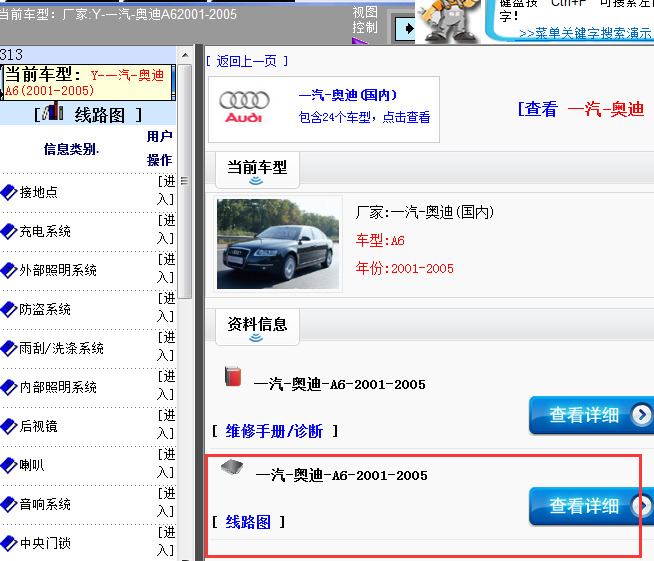Open the 进入 link for 充电系统
Viewport: 654px width, 561px height.
[166, 229]
